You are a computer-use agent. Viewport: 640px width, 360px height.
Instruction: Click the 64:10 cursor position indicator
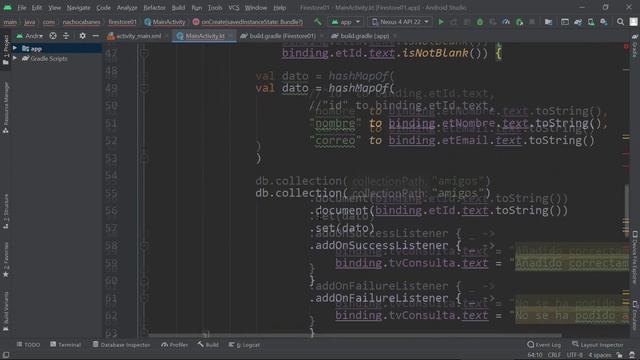point(535,355)
